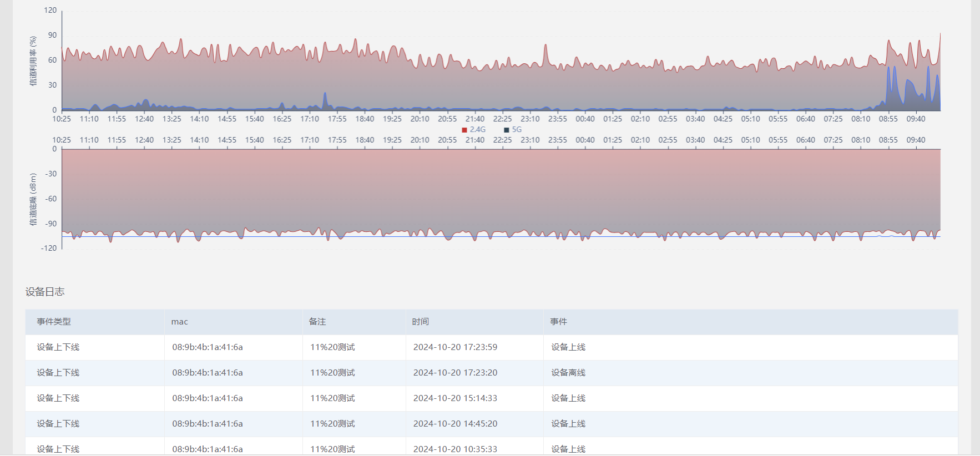
Task: Select timestamp 2024-10-20 17:23:59
Action: point(455,347)
